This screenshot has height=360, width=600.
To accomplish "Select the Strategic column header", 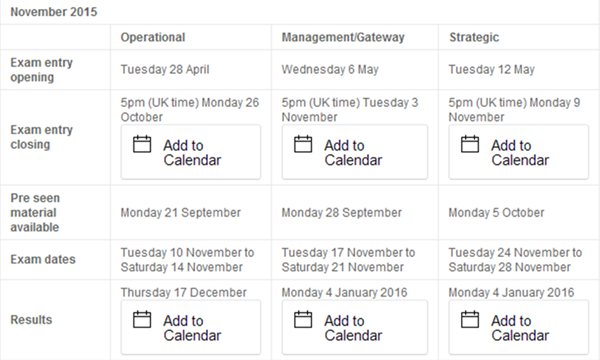I will 474,37.
